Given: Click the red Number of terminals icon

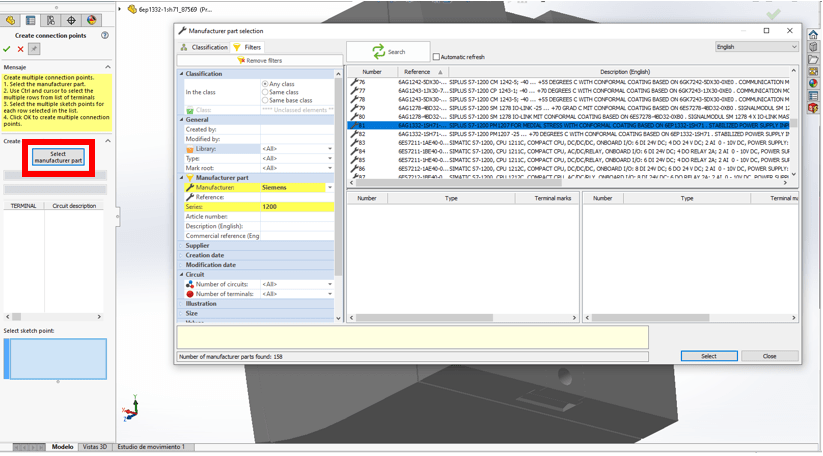Looking at the screenshot, I should [190, 294].
